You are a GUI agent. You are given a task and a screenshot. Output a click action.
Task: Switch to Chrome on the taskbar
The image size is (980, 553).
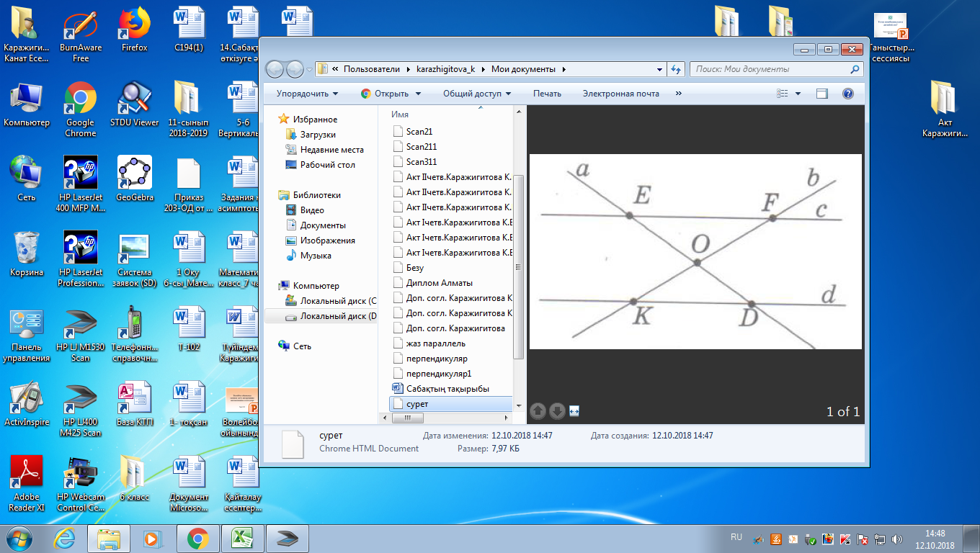click(x=197, y=538)
